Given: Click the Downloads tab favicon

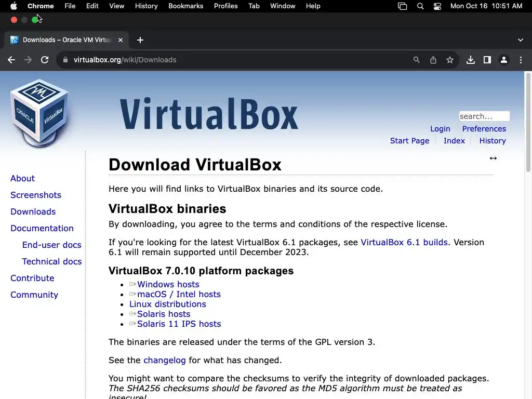Looking at the screenshot, I should [x=14, y=40].
